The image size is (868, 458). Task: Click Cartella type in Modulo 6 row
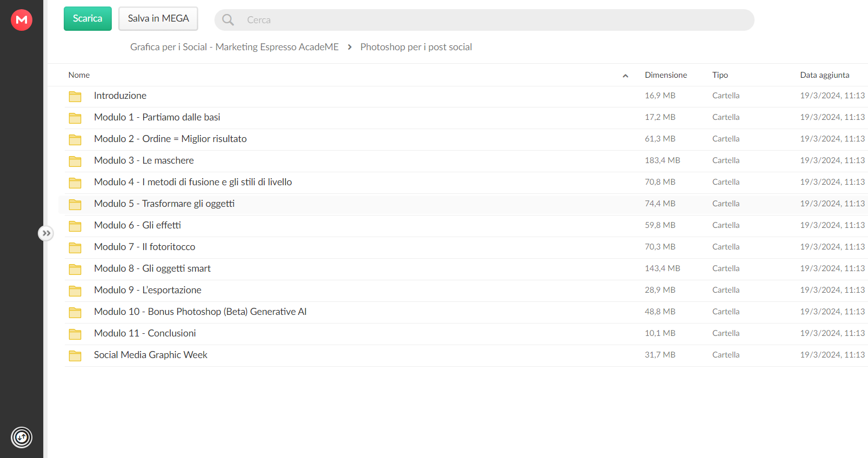click(726, 225)
